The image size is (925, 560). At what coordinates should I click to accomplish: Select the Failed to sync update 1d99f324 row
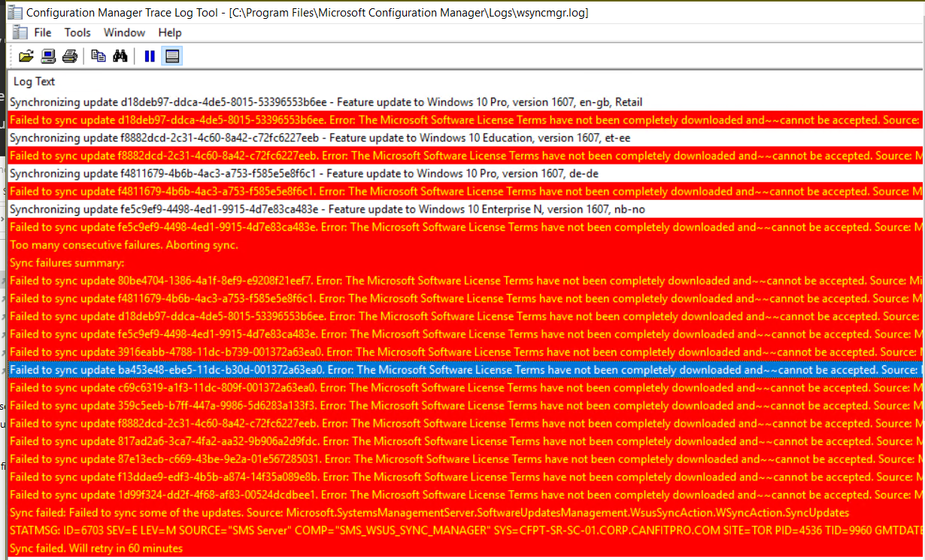[466, 495]
